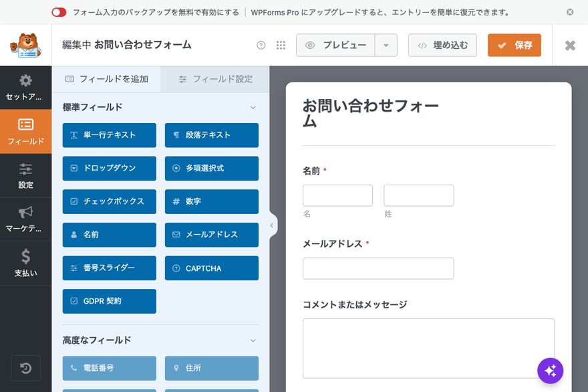Add a 番号スライダー field
588x392 pixels.
109,268
